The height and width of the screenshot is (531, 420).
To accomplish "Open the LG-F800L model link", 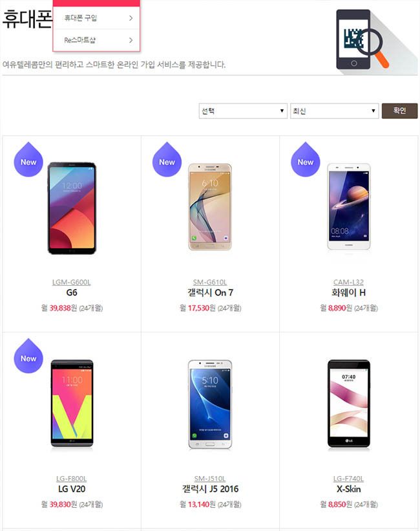I will [x=72, y=479].
